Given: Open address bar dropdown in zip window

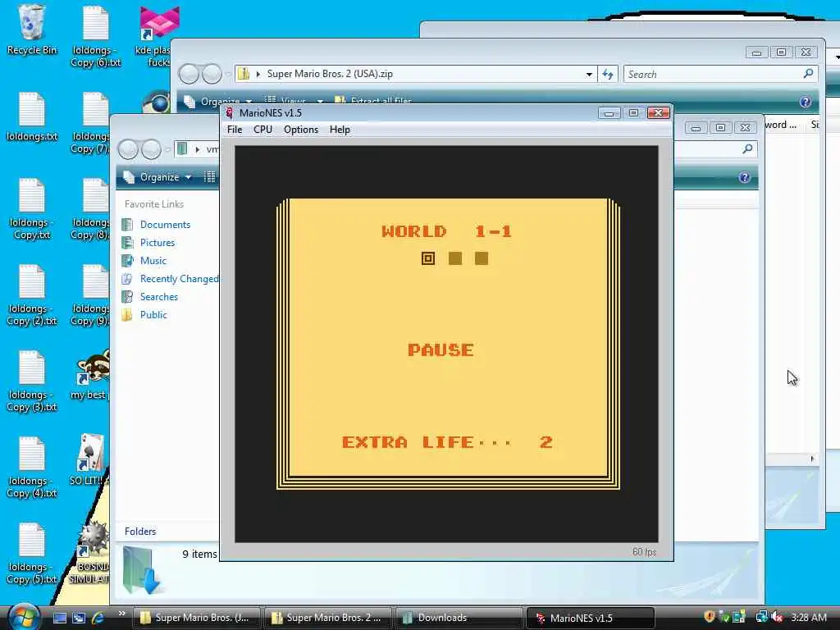Looking at the screenshot, I should 589,74.
